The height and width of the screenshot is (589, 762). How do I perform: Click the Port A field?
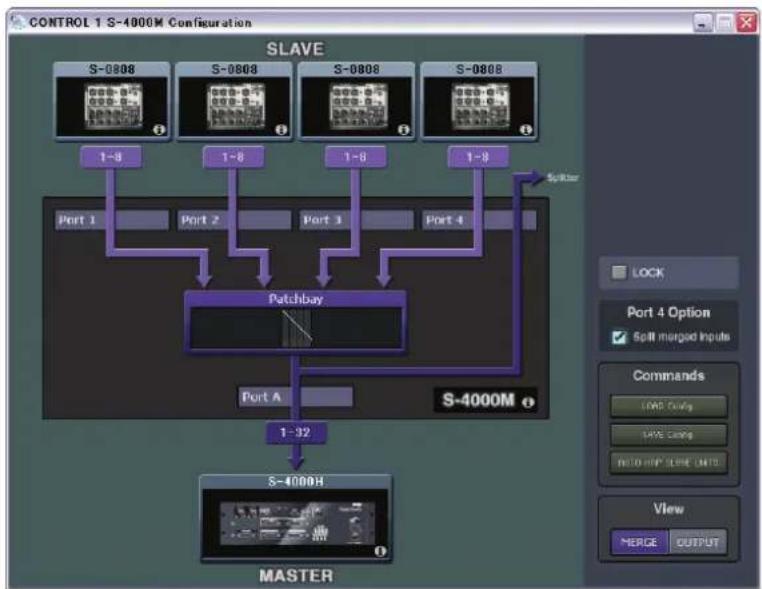coord(295,397)
